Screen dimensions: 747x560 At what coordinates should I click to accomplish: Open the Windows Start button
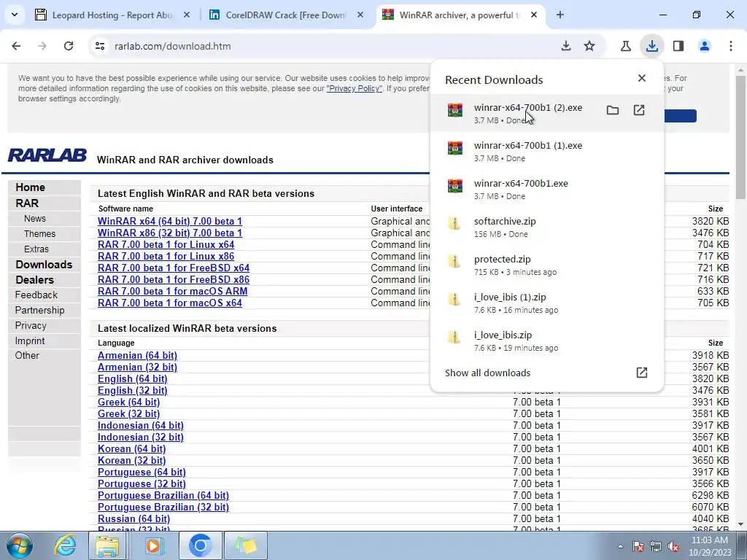[x=20, y=545]
